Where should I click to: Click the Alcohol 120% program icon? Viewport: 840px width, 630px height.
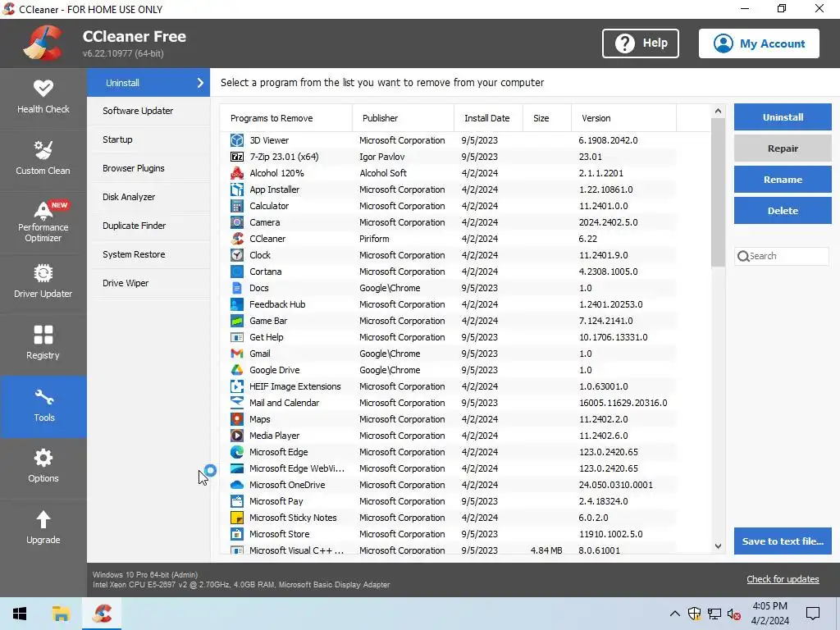237,173
